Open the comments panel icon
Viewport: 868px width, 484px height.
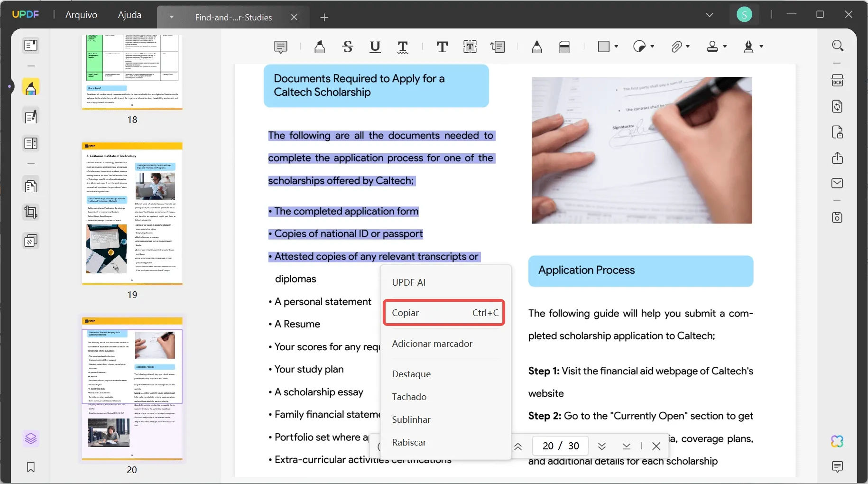(838, 467)
